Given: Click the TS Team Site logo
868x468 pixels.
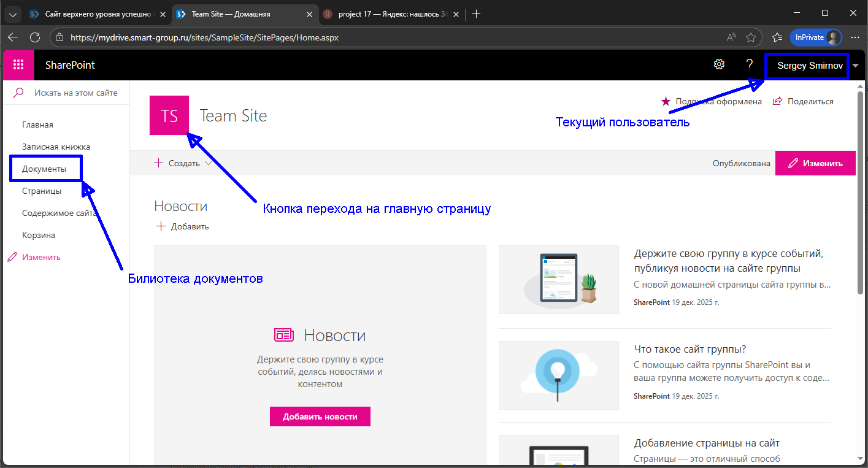Looking at the screenshot, I should 169,115.
